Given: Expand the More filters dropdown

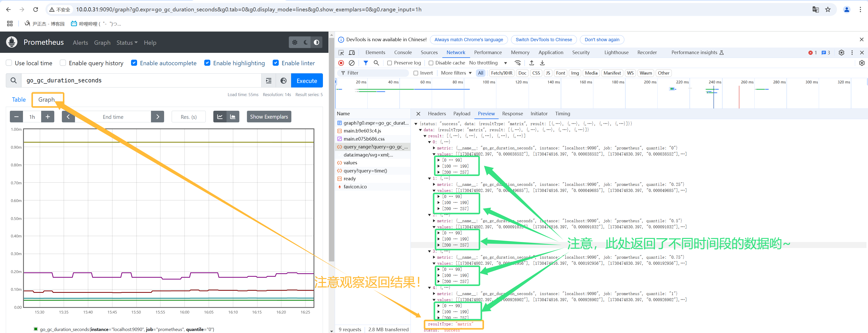Looking at the screenshot, I should point(456,73).
